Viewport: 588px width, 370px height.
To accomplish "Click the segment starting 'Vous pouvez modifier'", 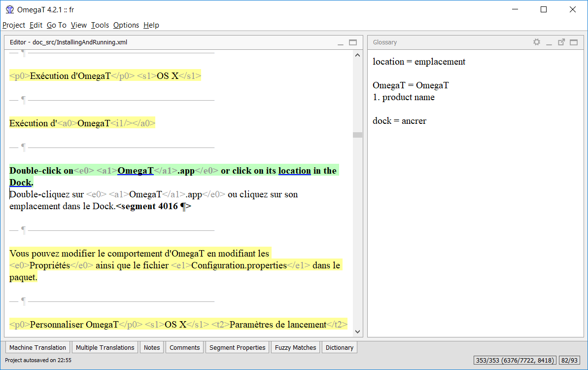I will pyautogui.click(x=175, y=265).
